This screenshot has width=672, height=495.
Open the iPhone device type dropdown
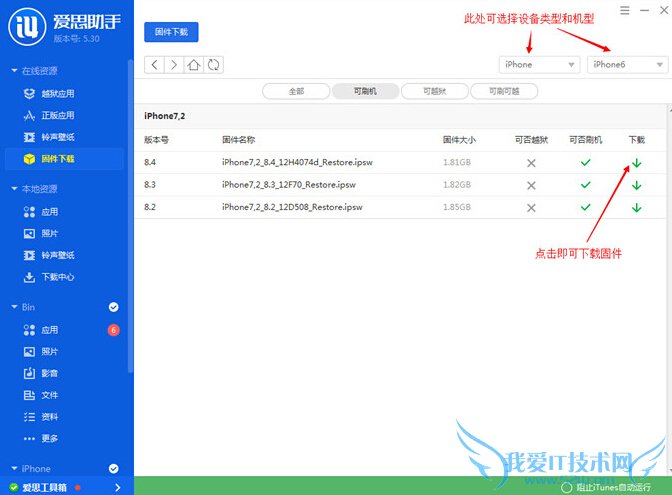point(540,65)
